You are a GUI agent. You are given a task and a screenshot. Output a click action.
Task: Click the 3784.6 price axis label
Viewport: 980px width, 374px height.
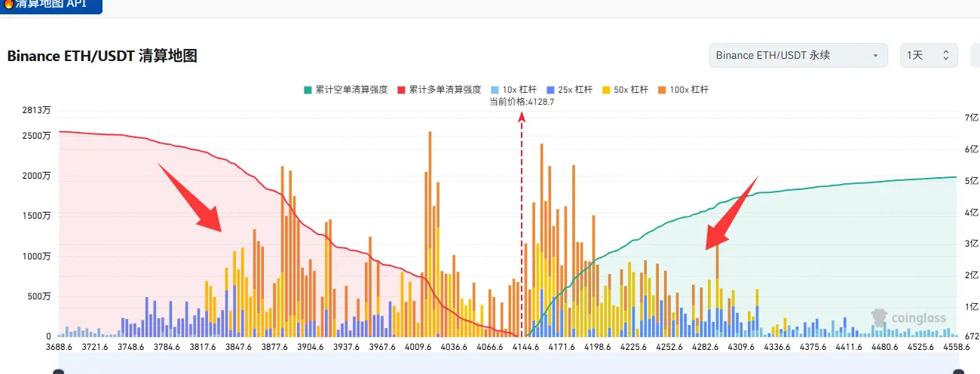167,347
